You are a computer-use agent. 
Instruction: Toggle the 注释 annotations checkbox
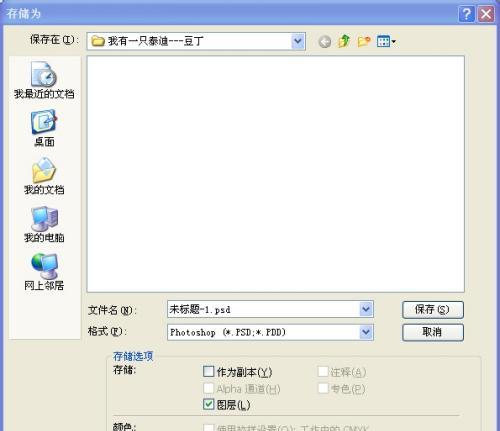(323, 371)
